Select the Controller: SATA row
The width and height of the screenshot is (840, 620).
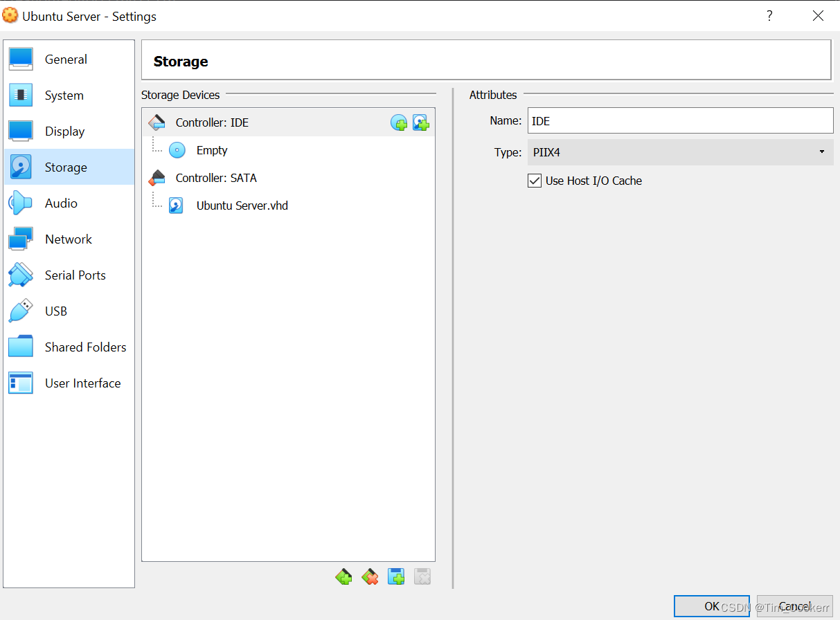coord(288,178)
